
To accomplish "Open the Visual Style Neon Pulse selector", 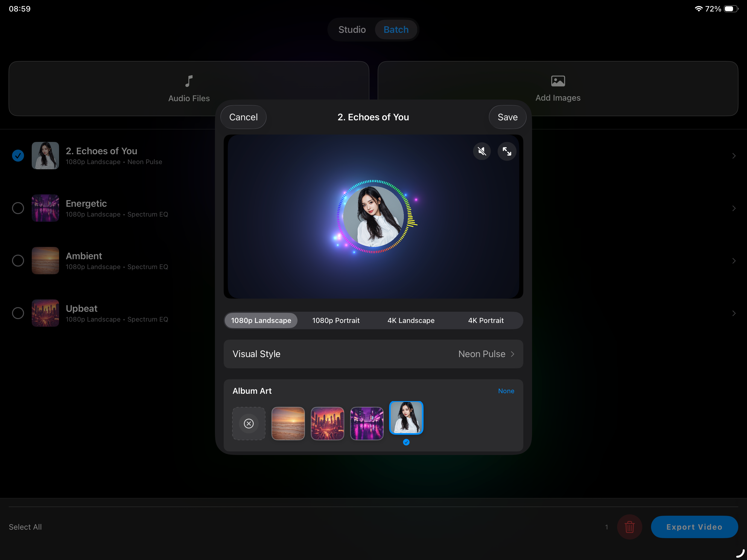I will [373, 354].
